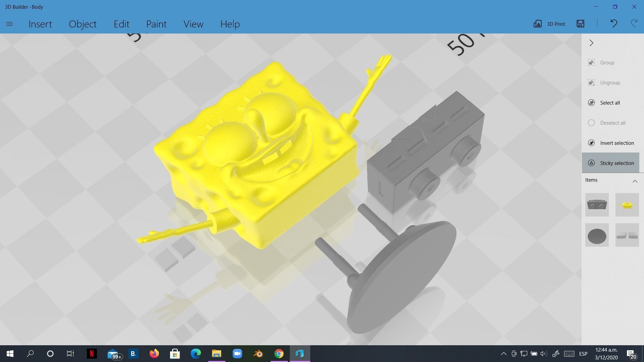The image size is (644, 362).
Task: Select the yellow SpongeBob item thumbnail
Action: (627, 204)
